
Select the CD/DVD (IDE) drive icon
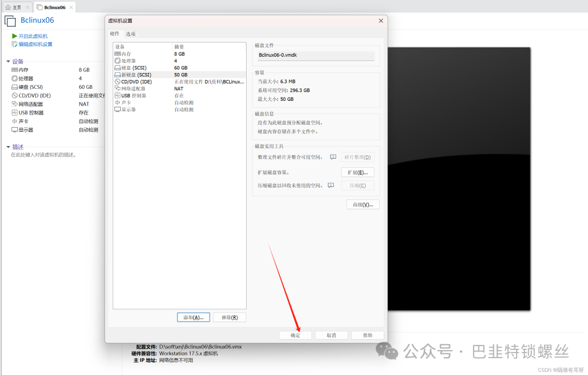(x=118, y=82)
